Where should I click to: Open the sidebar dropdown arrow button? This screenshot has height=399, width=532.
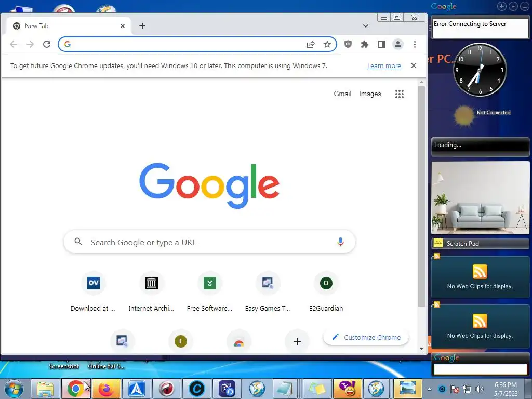click(513, 6)
